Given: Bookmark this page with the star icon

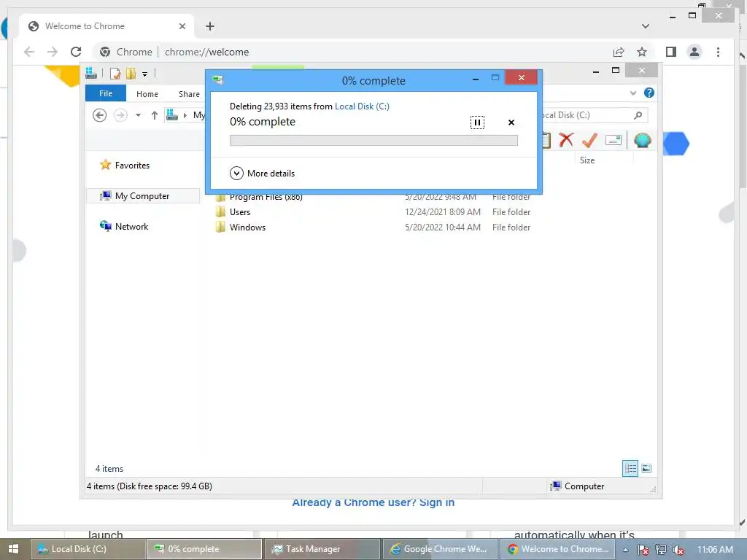Looking at the screenshot, I should click(x=642, y=52).
